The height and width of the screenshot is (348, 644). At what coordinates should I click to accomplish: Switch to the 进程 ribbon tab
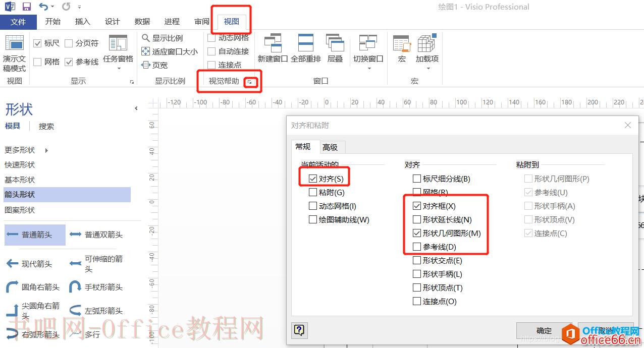[172, 22]
